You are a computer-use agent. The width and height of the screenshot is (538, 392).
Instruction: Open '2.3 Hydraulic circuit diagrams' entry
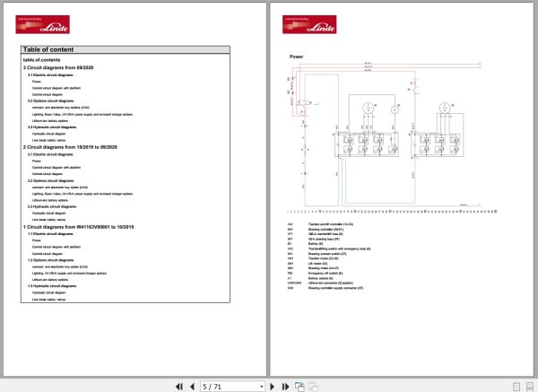(x=52, y=206)
